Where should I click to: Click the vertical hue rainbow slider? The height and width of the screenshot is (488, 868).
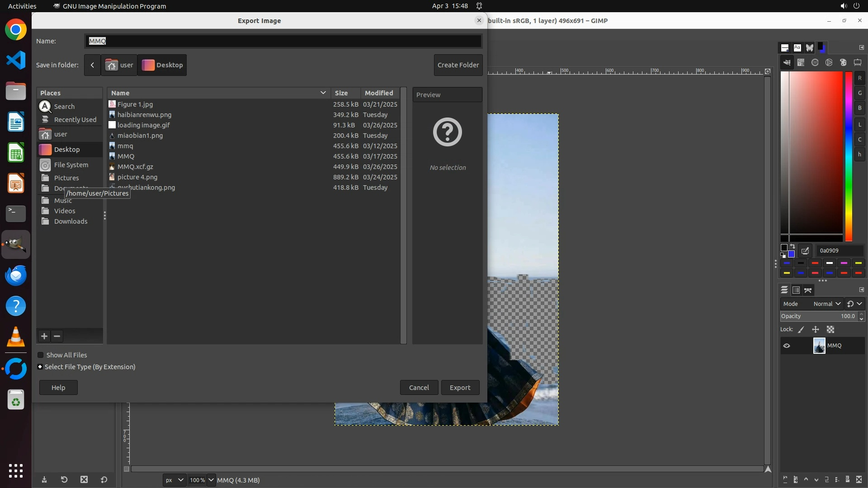[849, 156]
